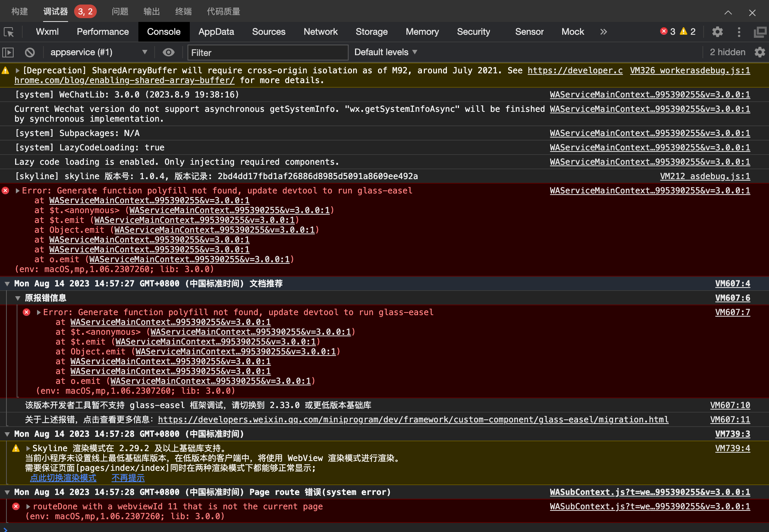Show more tabs with the double chevron
The width and height of the screenshot is (769, 532).
pyautogui.click(x=603, y=32)
